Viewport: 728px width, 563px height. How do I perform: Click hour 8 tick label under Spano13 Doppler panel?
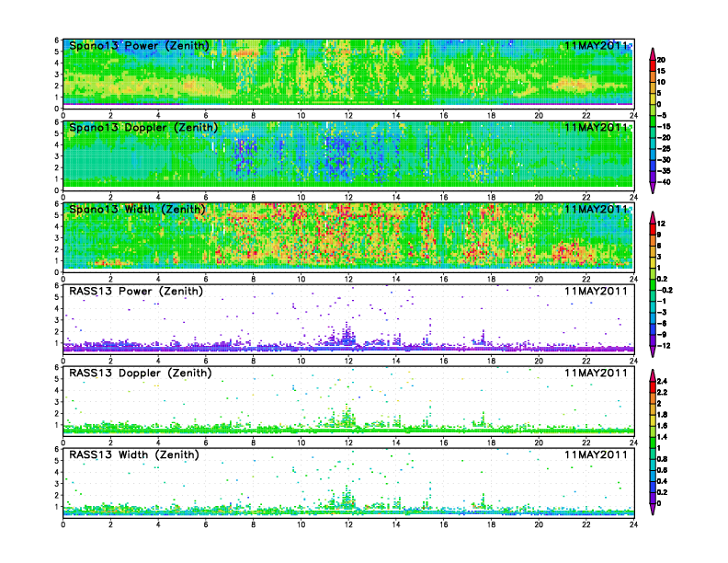pyautogui.click(x=253, y=198)
